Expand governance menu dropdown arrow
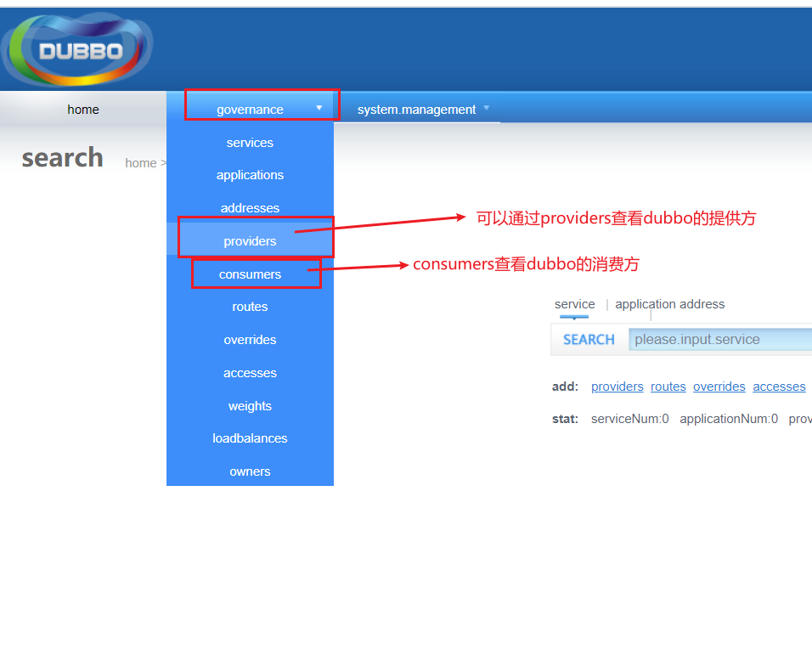This screenshot has width=812, height=655. (x=319, y=108)
